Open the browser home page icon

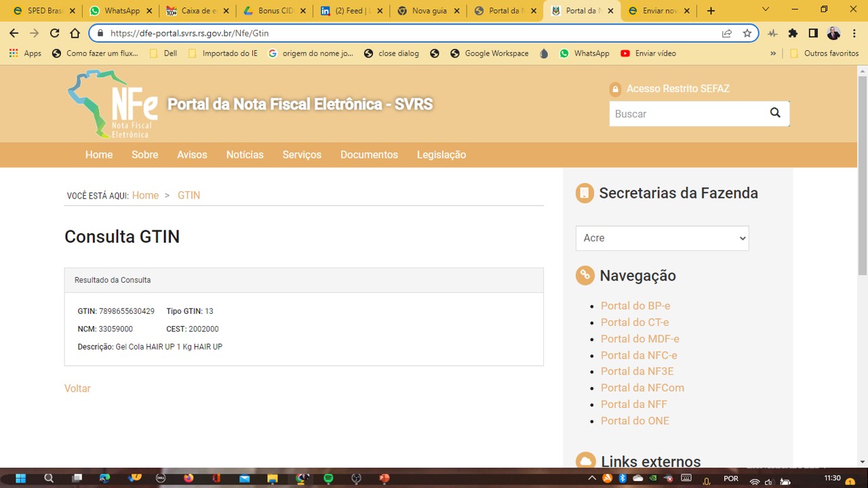pyautogui.click(x=75, y=33)
